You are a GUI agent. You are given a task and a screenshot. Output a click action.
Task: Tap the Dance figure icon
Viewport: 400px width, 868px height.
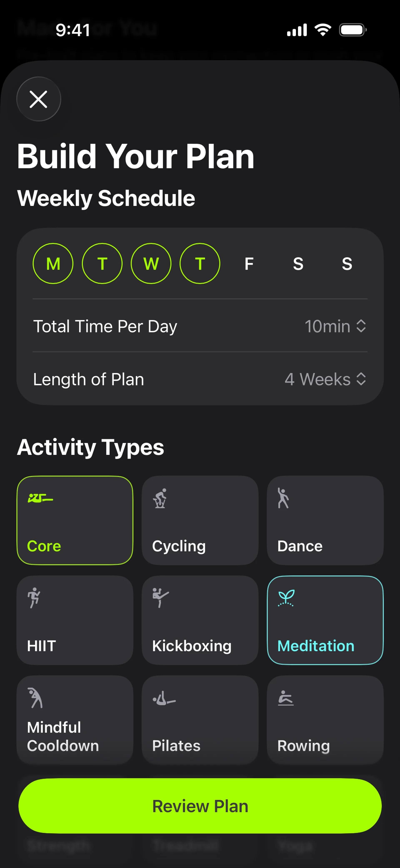(x=283, y=498)
